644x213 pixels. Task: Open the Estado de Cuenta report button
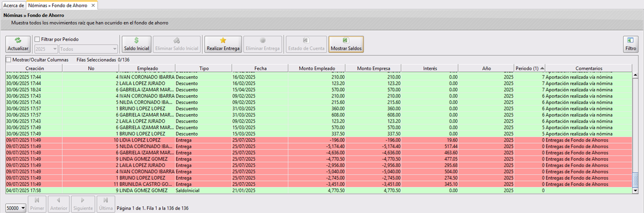click(x=306, y=44)
